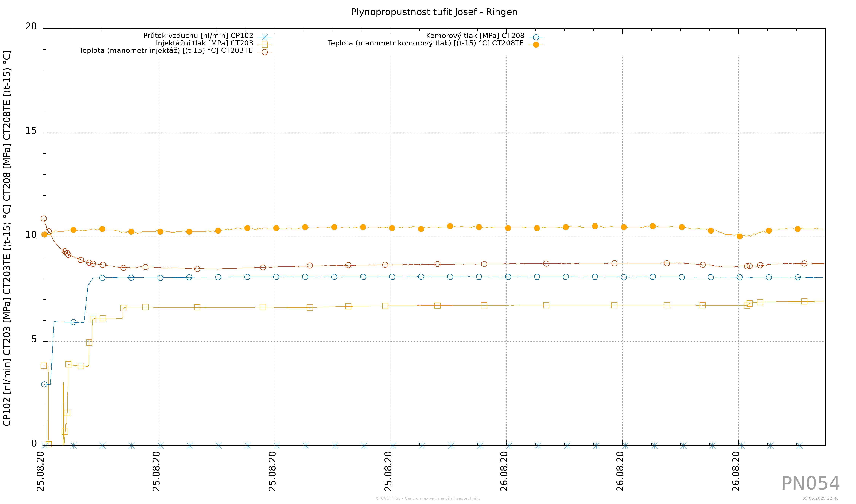Click the '© ČVUT FSv - Centrum experimentální geotechniky' footer

[428, 498]
